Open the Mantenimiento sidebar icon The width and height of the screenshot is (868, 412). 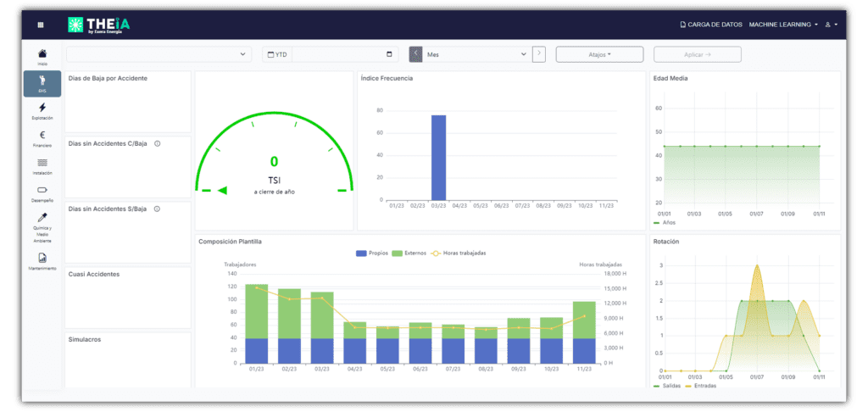point(42,260)
